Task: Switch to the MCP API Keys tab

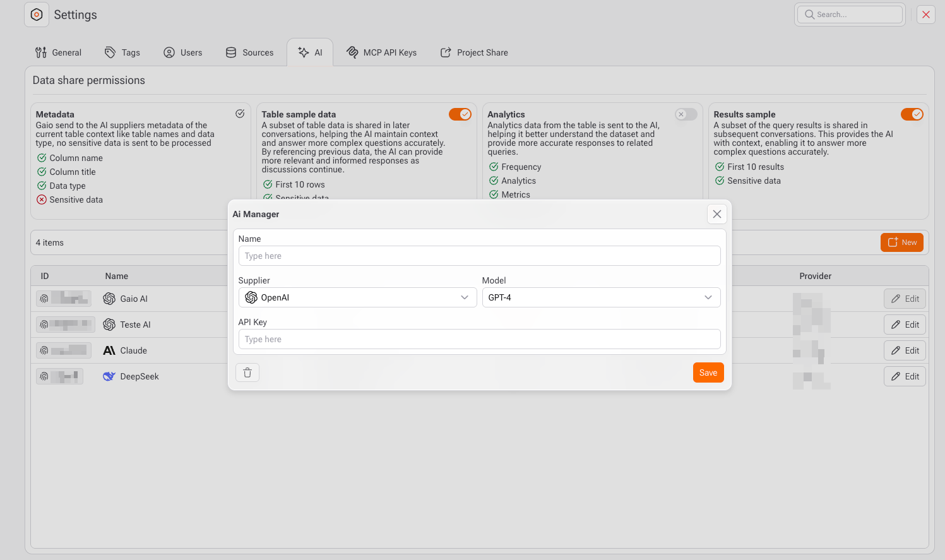Action: (382, 52)
